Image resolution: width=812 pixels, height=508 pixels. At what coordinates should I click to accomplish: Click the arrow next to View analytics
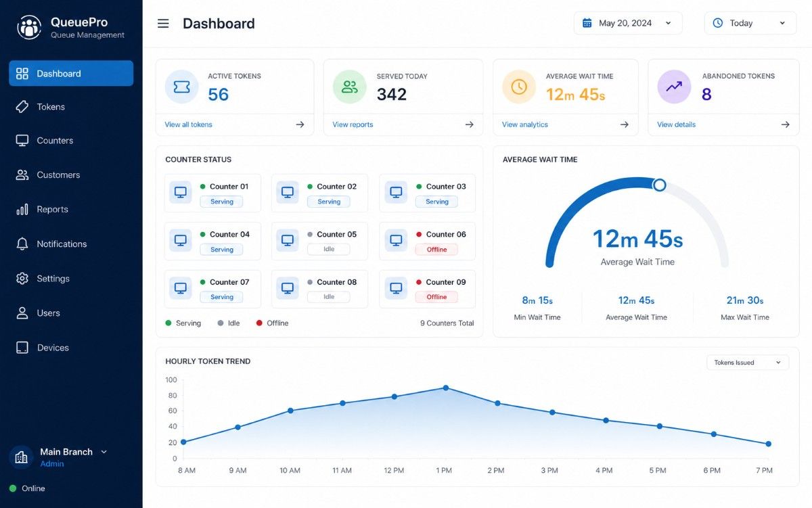(x=625, y=124)
